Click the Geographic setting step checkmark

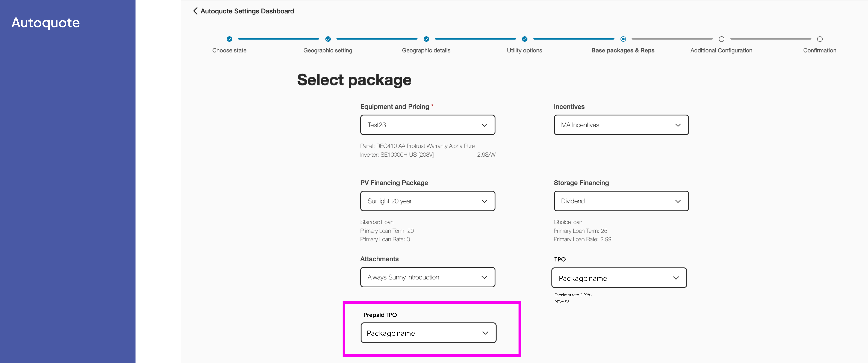click(x=328, y=39)
